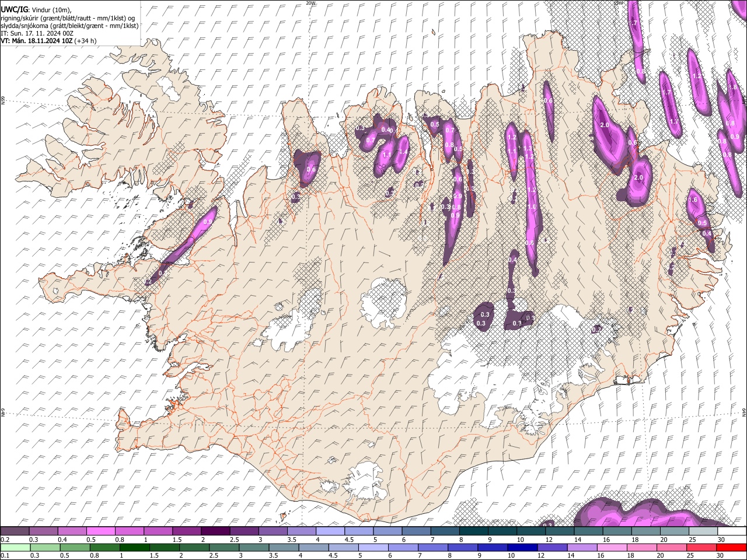Click the '20W' longitude label at the map top
Viewport: 747px width, 560px height.
pos(310,3)
